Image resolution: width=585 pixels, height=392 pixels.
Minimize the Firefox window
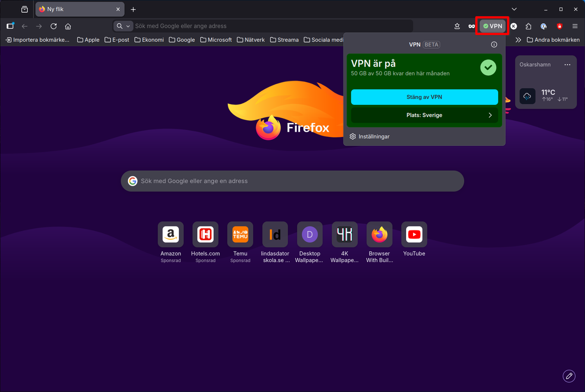(546, 9)
